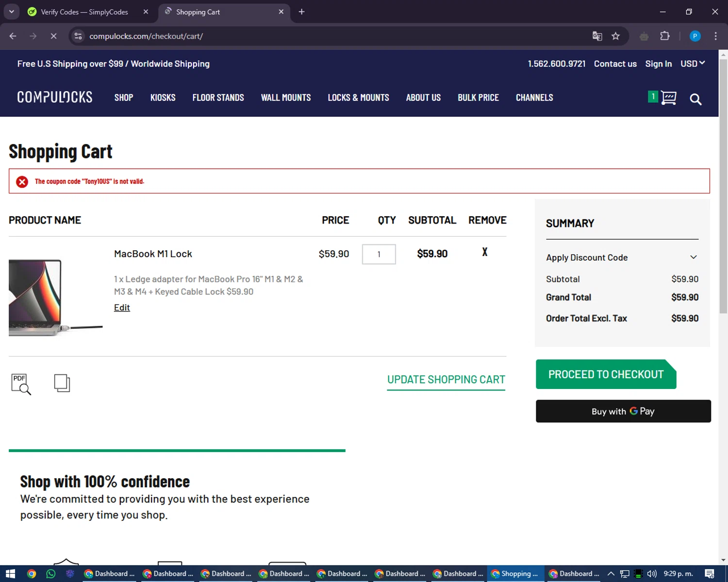The image size is (728, 582).
Task: Remove MacBook M1 Lock using X
Action: pos(484,252)
